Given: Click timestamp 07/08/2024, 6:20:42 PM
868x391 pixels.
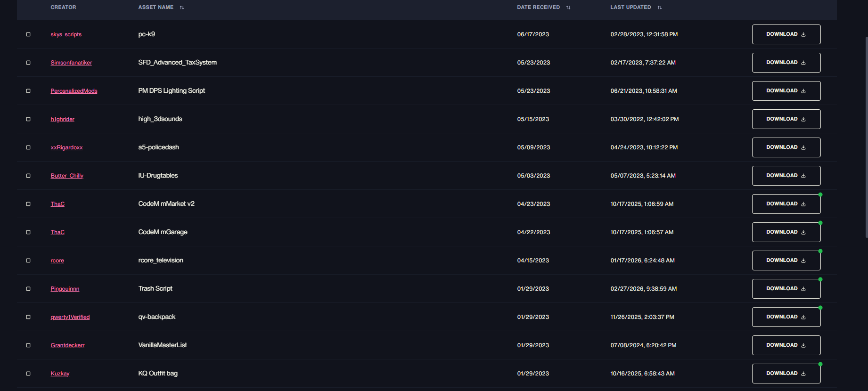Looking at the screenshot, I should 643,345.
